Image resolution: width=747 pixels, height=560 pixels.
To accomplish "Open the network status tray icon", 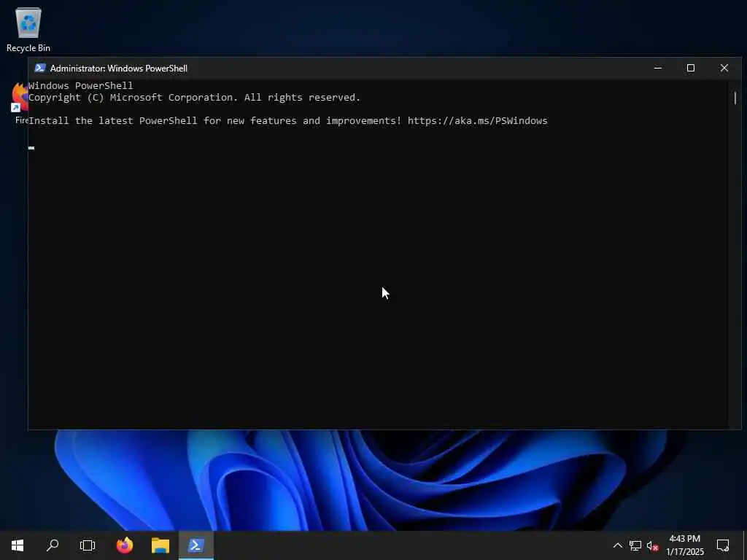I will tap(635, 545).
